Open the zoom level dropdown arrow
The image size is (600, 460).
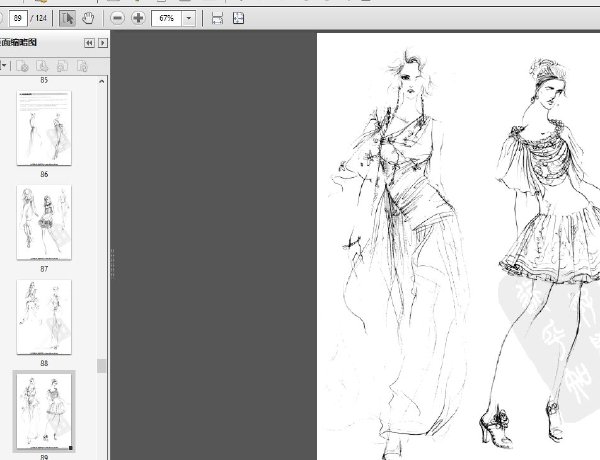189,18
